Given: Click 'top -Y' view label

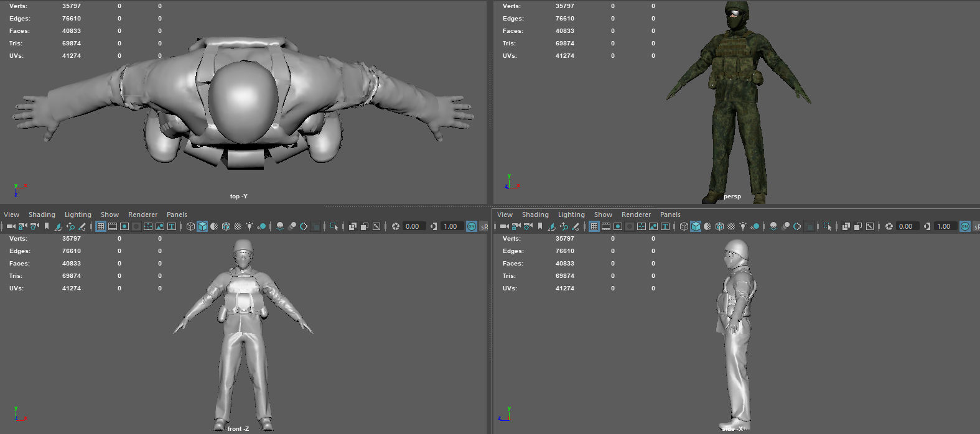Looking at the screenshot, I should click(x=239, y=196).
